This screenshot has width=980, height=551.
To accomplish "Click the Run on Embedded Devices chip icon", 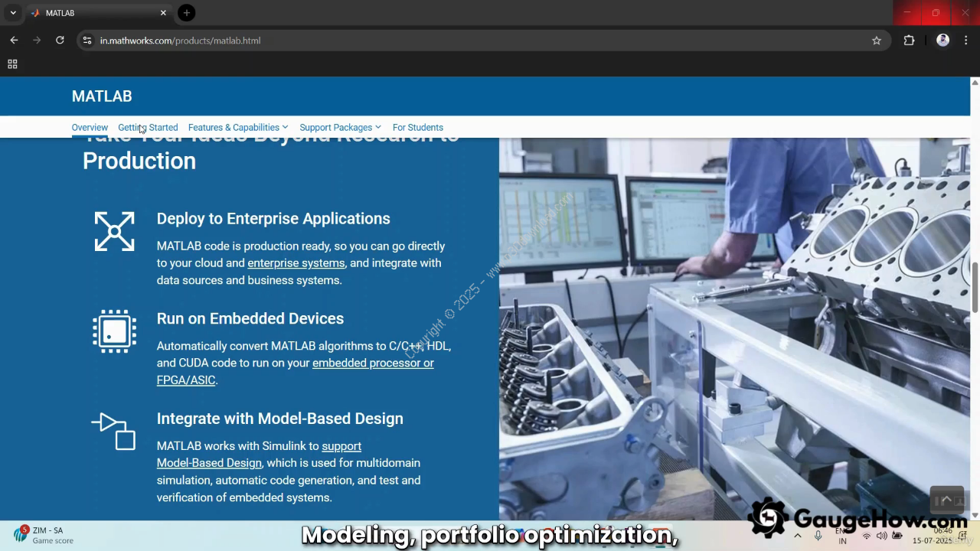I will click(x=114, y=331).
